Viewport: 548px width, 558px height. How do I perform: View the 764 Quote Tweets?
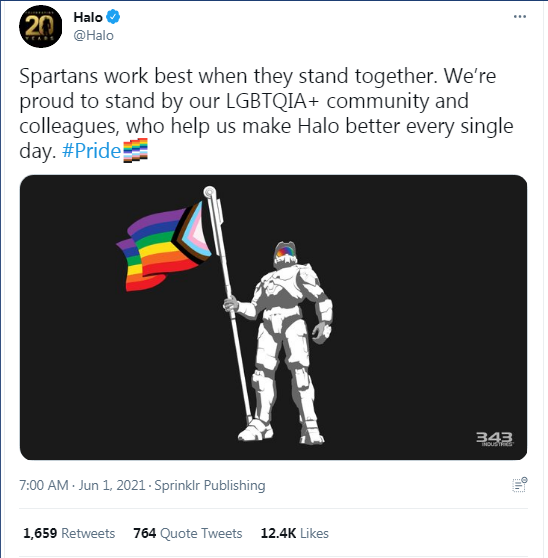tap(188, 533)
